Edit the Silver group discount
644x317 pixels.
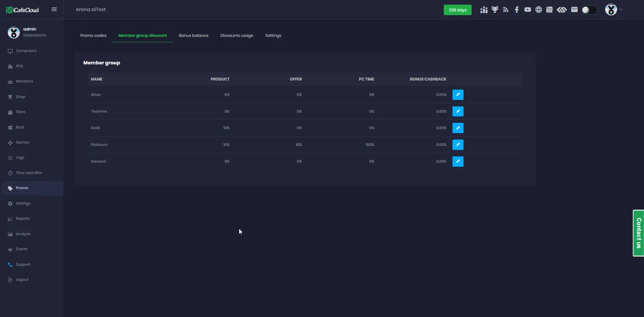click(458, 94)
